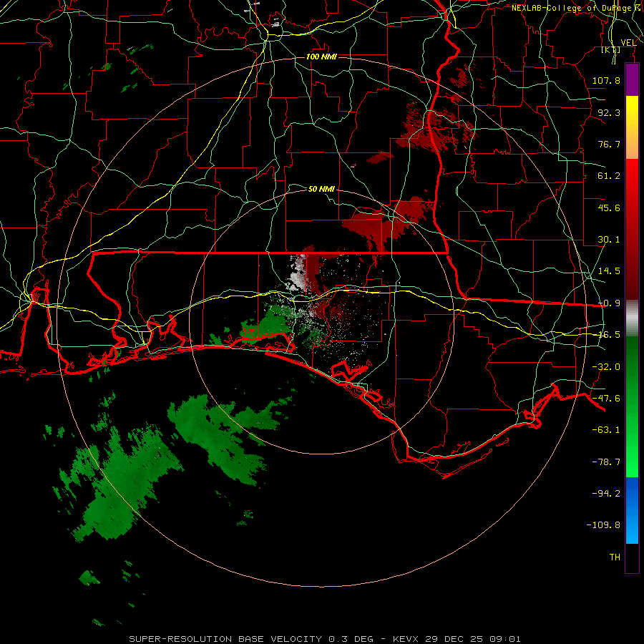
Task: Select the 14.5 scale value
Action: click(609, 271)
